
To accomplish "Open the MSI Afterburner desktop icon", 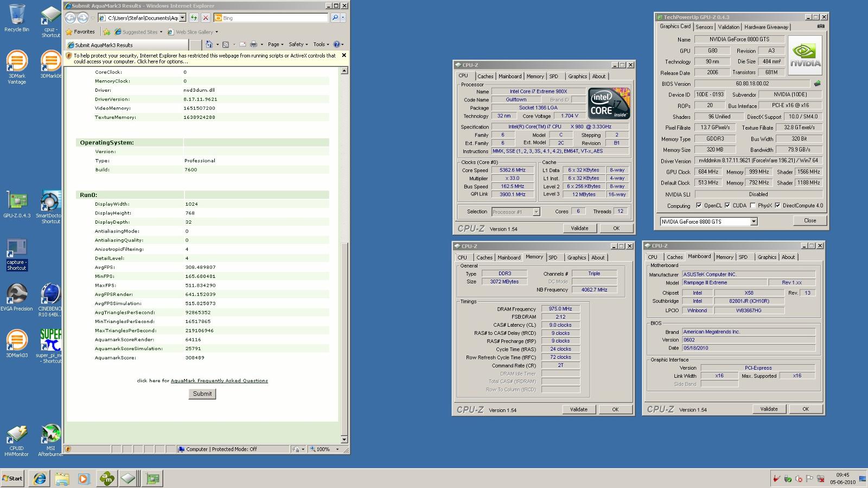I will coord(51,441).
